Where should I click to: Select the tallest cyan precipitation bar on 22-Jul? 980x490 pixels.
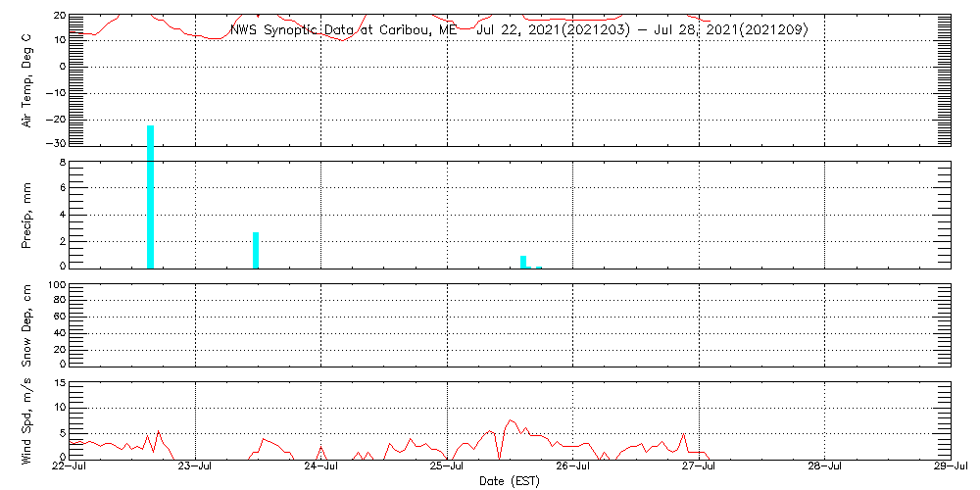pos(150,197)
